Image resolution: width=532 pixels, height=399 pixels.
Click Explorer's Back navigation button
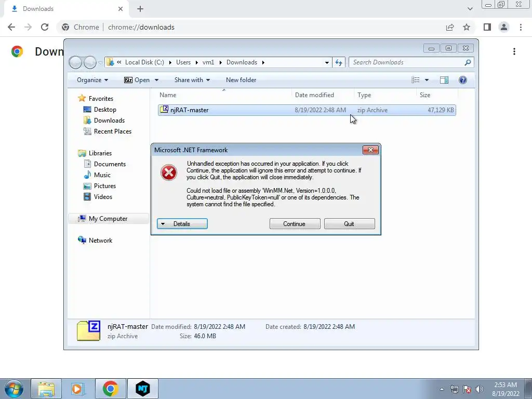[x=75, y=62]
